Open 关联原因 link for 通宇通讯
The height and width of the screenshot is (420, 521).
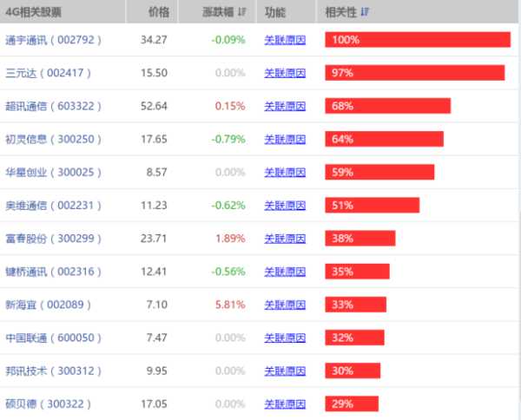click(285, 40)
